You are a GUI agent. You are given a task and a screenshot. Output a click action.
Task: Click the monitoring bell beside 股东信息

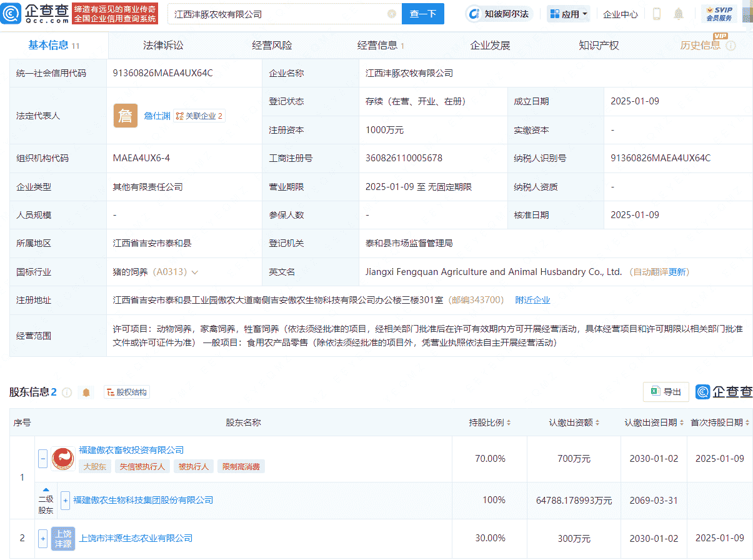coord(86,392)
